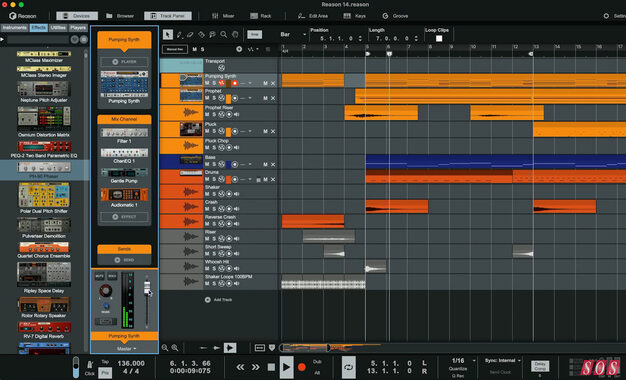
Task: Click Add Track
Action: point(218,300)
